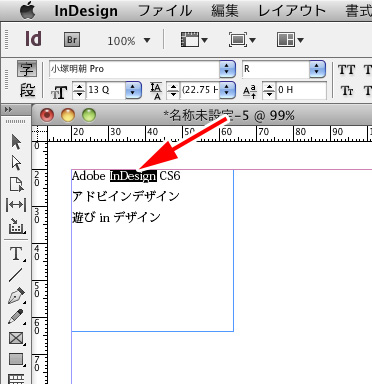Switch to character formatting controls (字)

[x=26, y=69]
